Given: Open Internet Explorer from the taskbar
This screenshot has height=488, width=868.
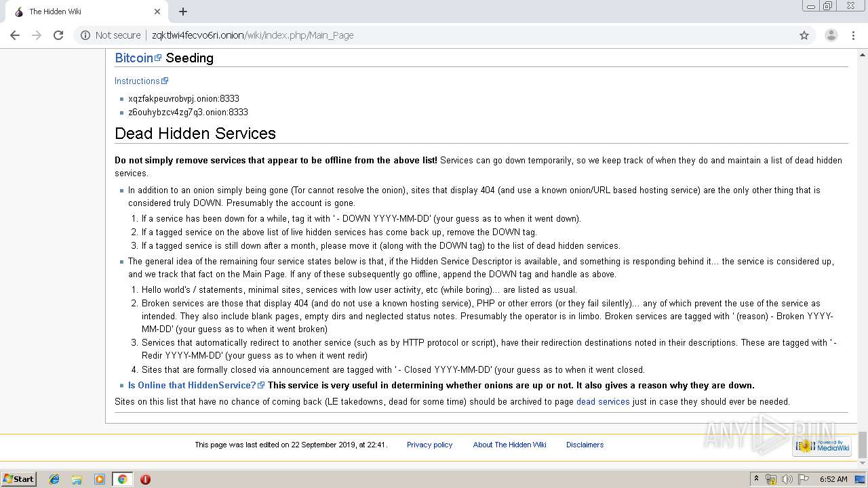Looking at the screenshot, I should 54,479.
